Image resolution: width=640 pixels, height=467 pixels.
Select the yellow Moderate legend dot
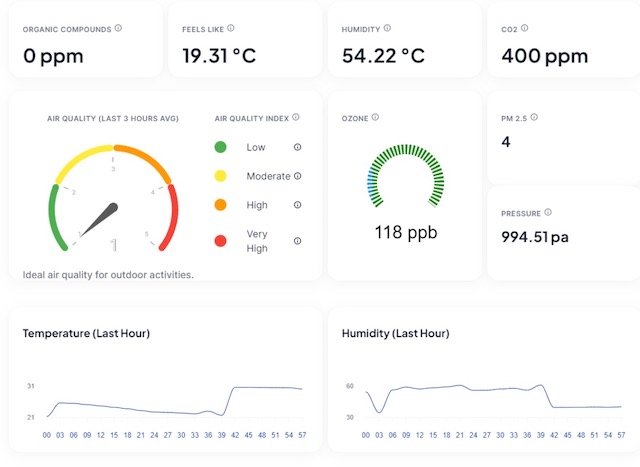click(x=220, y=176)
